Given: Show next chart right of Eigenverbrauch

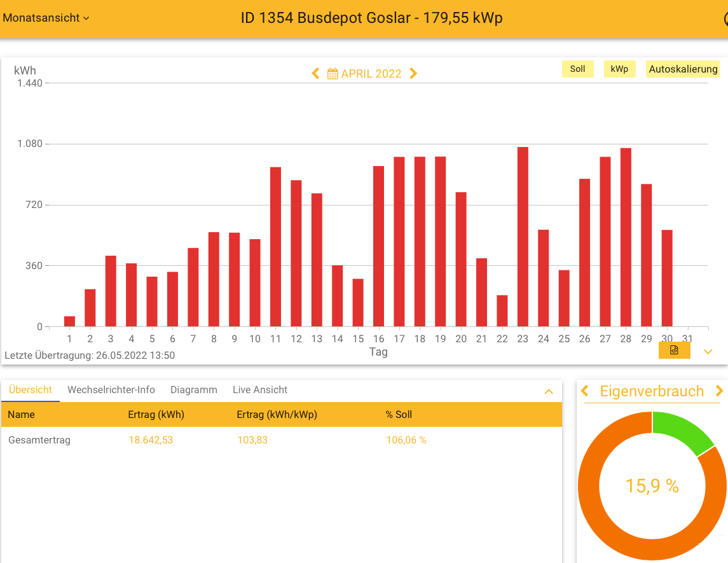Looking at the screenshot, I should (719, 391).
